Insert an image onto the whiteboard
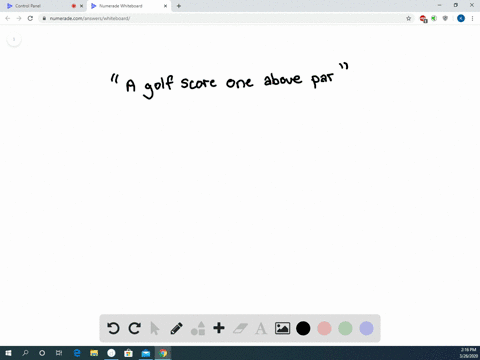This screenshot has width=480, height=360. pos(282,328)
